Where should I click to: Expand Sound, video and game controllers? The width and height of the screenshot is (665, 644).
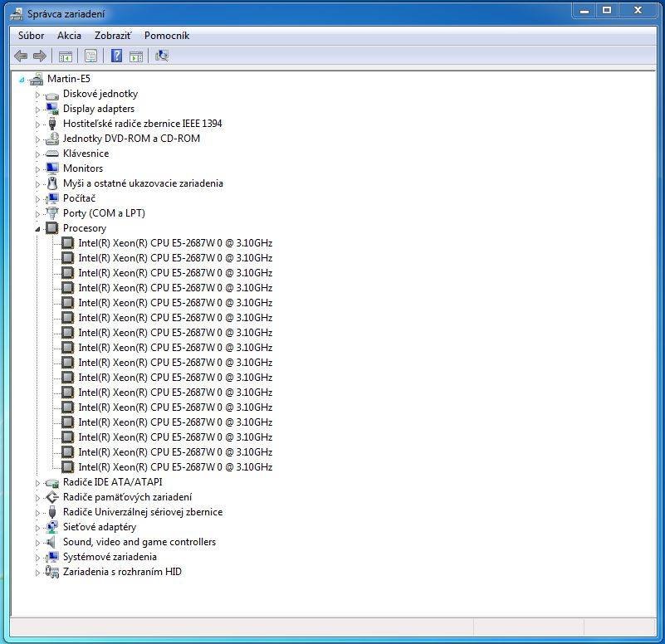pyautogui.click(x=37, y=543)
